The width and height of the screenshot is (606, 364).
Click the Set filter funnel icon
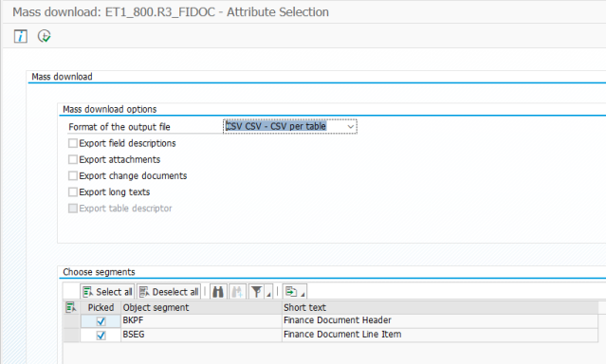point(256,292)
